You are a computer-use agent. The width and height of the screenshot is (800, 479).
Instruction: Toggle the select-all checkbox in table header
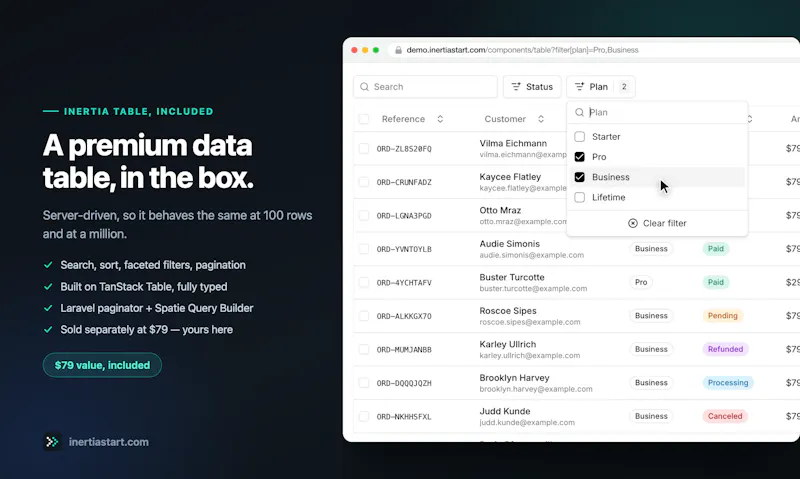click(x=364, y=119)
